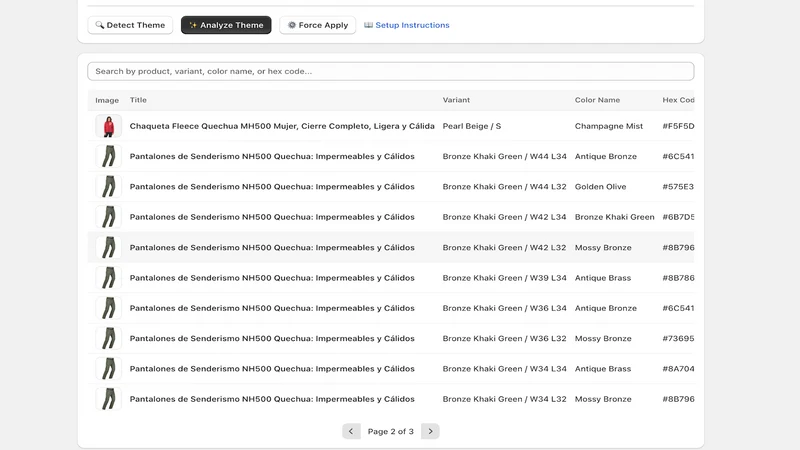Sort by the Color Name column header
The image size is (800, 450).
click(x=597, y=100)
